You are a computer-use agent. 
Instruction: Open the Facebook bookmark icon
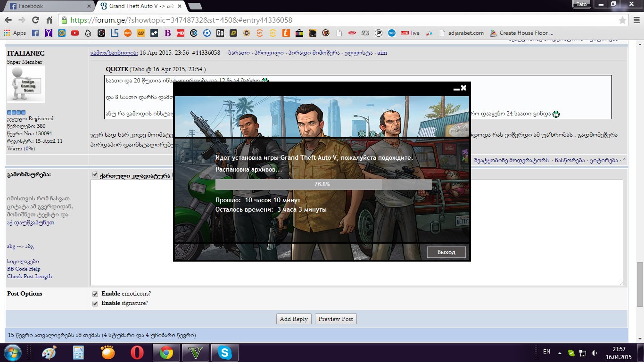pos(35,33)
